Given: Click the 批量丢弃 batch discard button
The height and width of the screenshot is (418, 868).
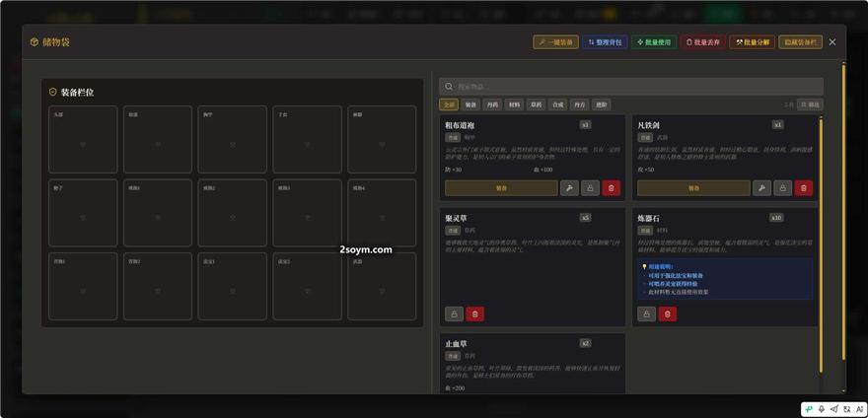Looking at the screenshot, I should [703, 42].
